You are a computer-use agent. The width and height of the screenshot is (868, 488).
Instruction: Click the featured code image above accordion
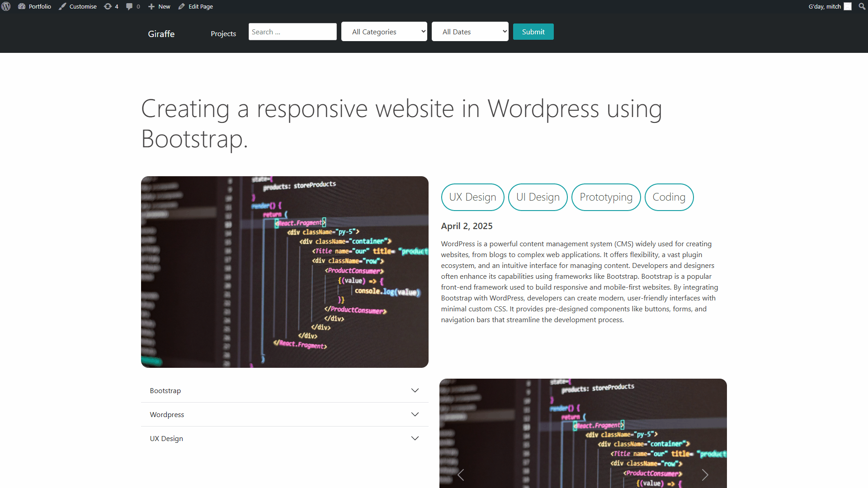[285, 272]
